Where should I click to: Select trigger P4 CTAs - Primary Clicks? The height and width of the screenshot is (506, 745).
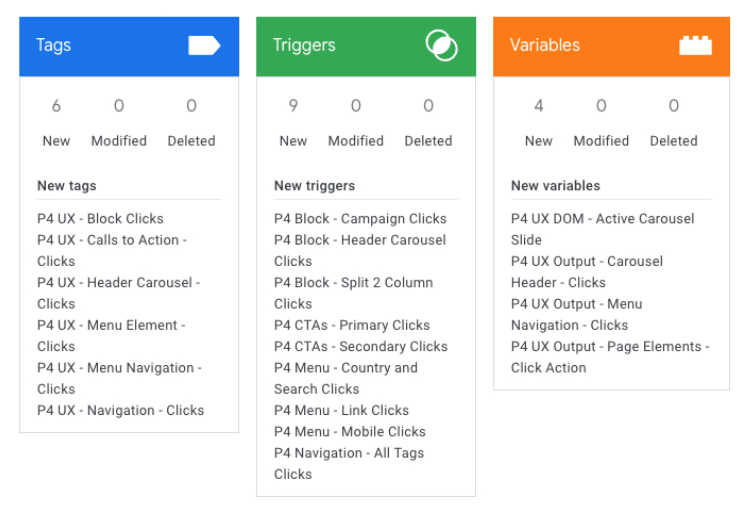[x=352, y=325]
